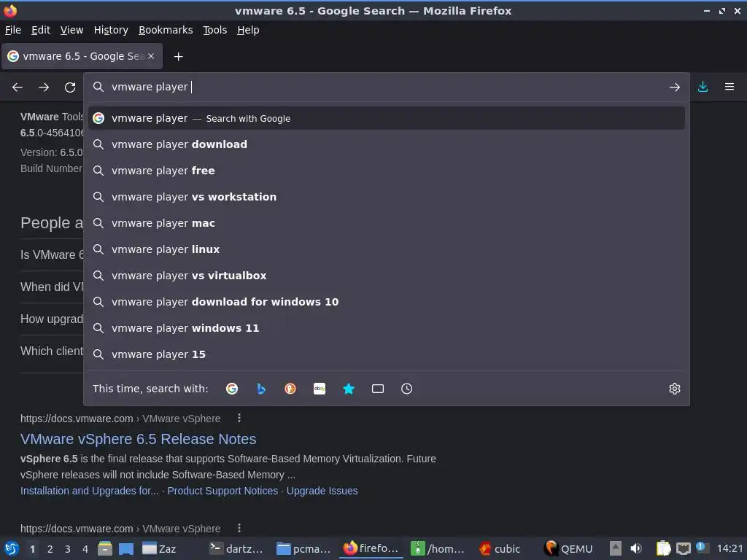Image resolution: width=747 pixels, height=560 pixels.
Task: Expand 'Which client' question
Action: tap(52, 351)
